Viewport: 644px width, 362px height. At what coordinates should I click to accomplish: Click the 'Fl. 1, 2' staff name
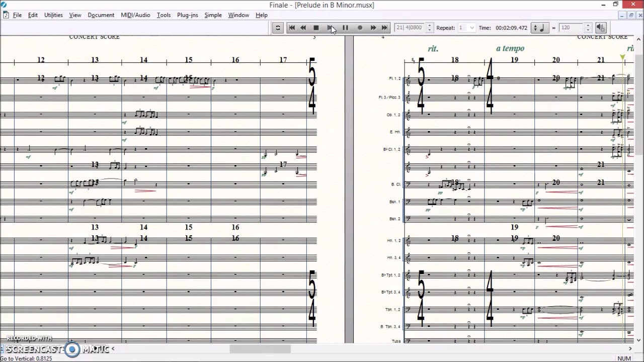[x=395, y=79]
